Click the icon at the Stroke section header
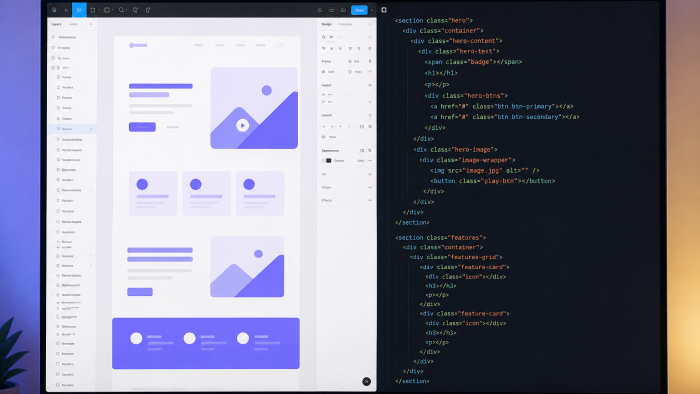 coord(370,187)
